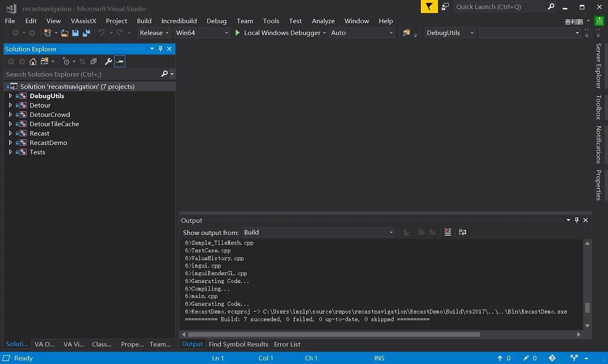Viewport: 608px width, 364px height.
Task: Click the Redo arrow icon
Action: point(120,33)
